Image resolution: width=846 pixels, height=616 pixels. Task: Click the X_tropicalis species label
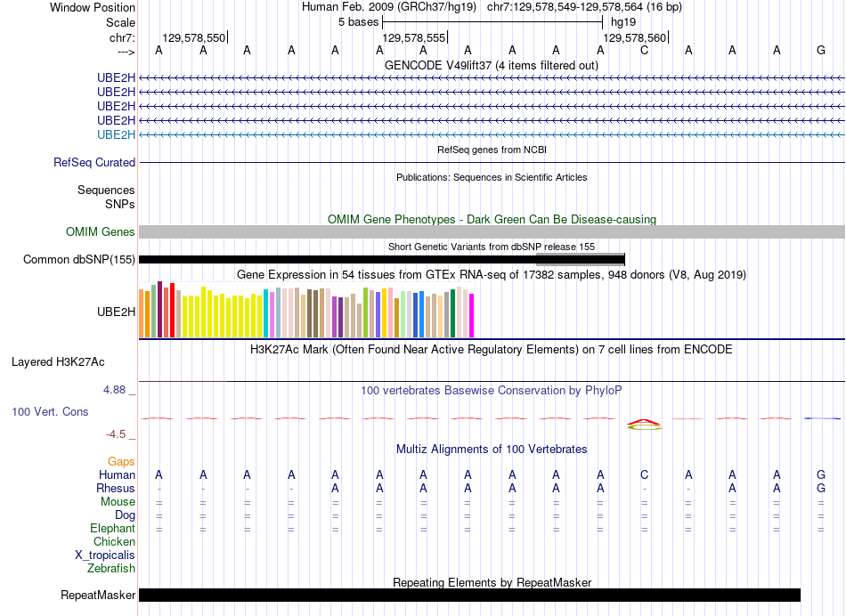(105, 555)
